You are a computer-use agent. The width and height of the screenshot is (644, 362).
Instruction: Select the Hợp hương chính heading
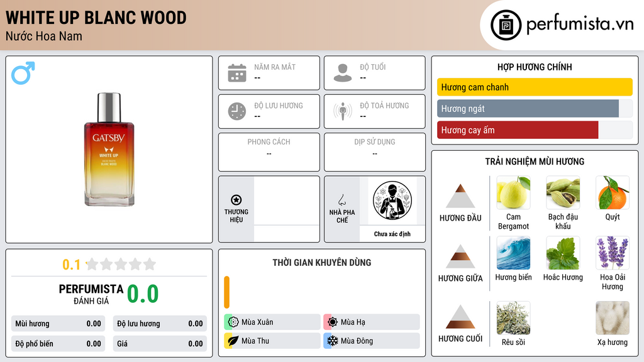(x=535, y=67)
